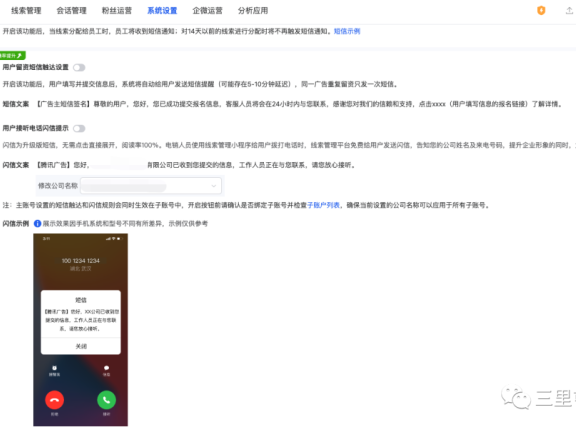Click the reminder alarm icon in preview

[54, 368]
